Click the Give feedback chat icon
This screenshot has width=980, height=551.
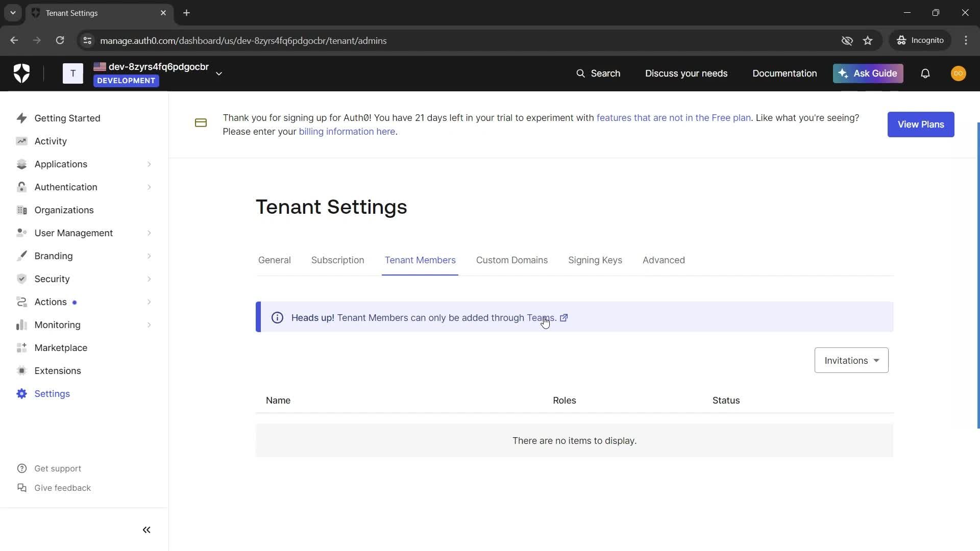(21, 488)
